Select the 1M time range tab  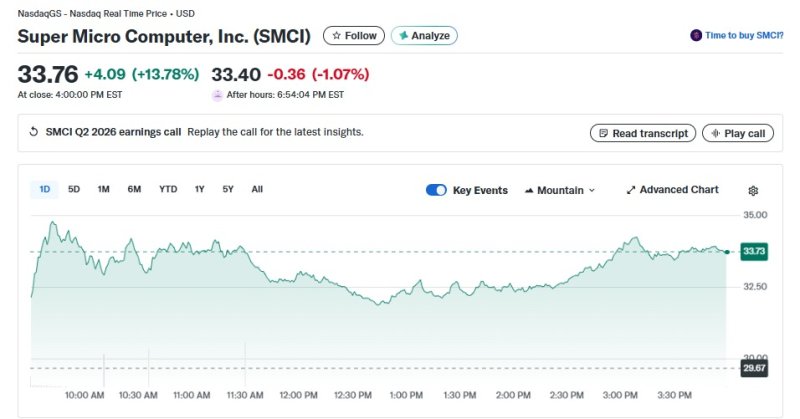click(103, 189)
